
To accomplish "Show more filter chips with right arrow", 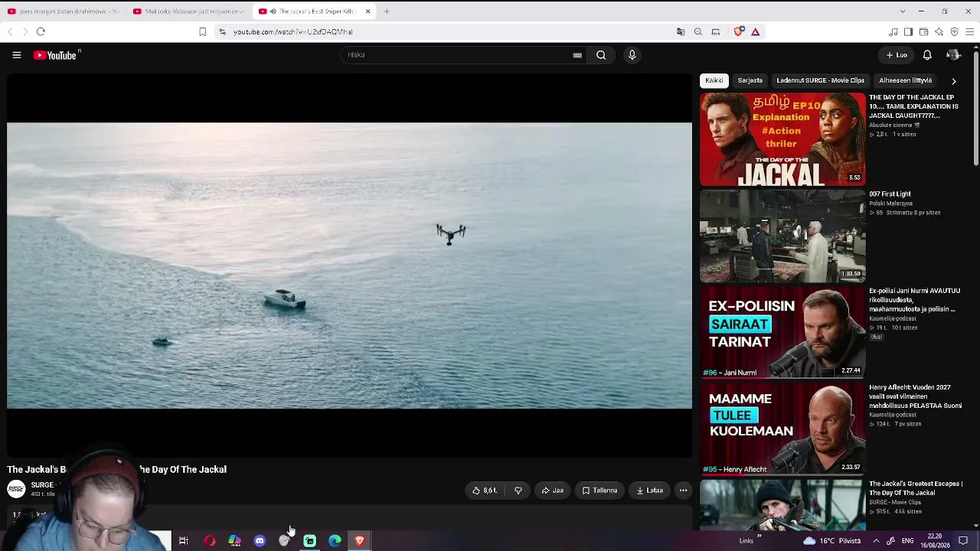I will (953, 80).
